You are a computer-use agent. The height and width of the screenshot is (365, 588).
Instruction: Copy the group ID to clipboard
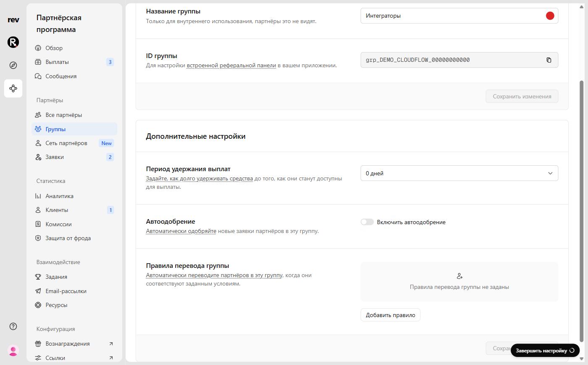[548, 60]
